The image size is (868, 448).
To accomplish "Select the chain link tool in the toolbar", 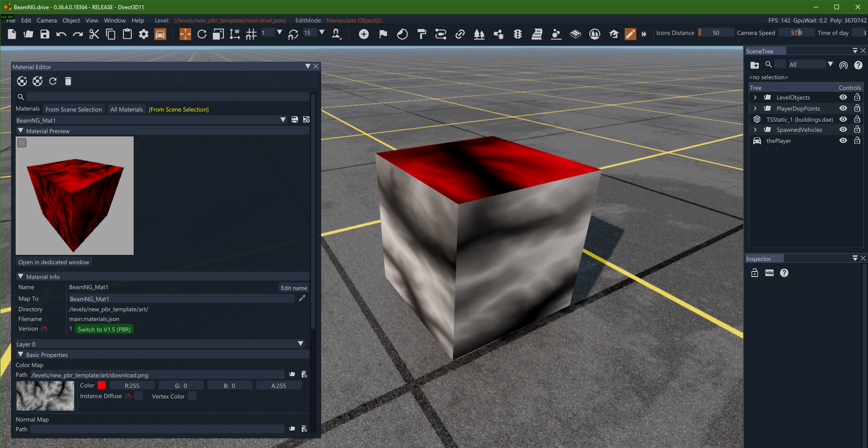I will (460, 34).
